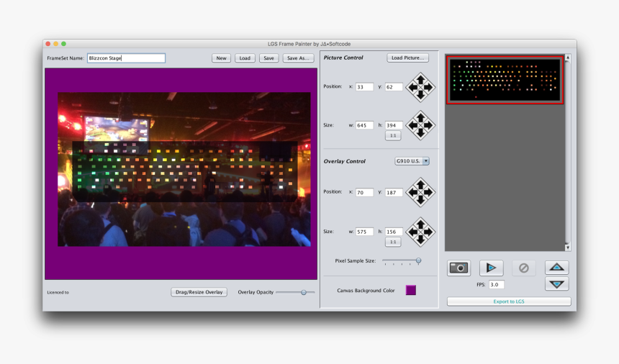The image size is (619, 364).
Task: Click the Overlay size arrow pad
Action: (420, 232)
